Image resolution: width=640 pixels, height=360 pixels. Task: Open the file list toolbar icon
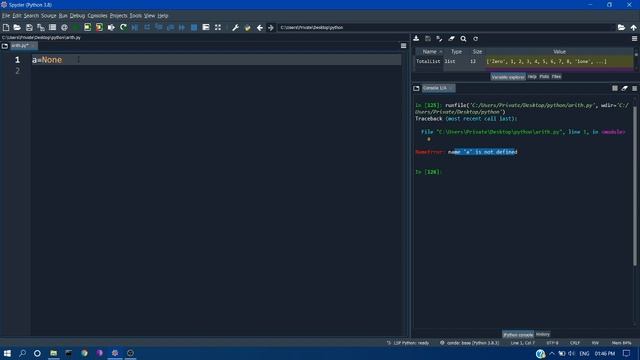click(52, 27)
